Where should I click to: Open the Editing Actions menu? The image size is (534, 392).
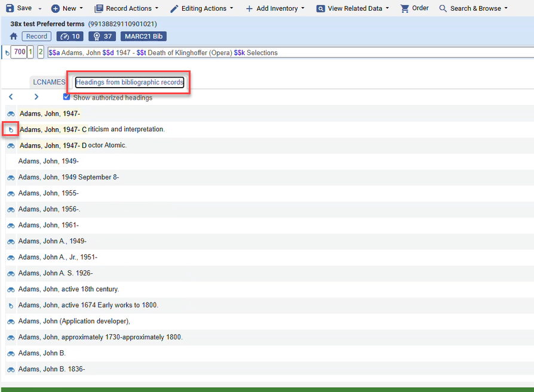click(202, 8)
